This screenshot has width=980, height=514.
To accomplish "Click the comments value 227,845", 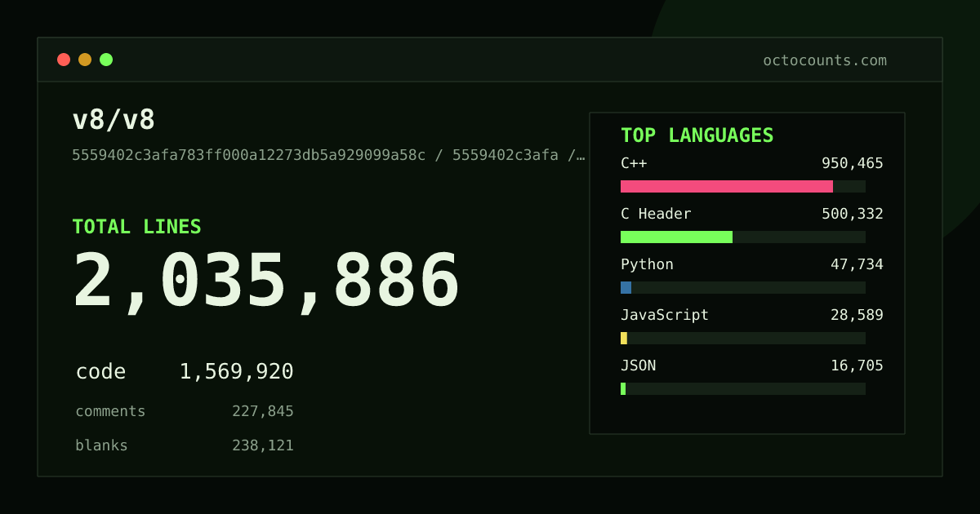I will tap(263, 411).
